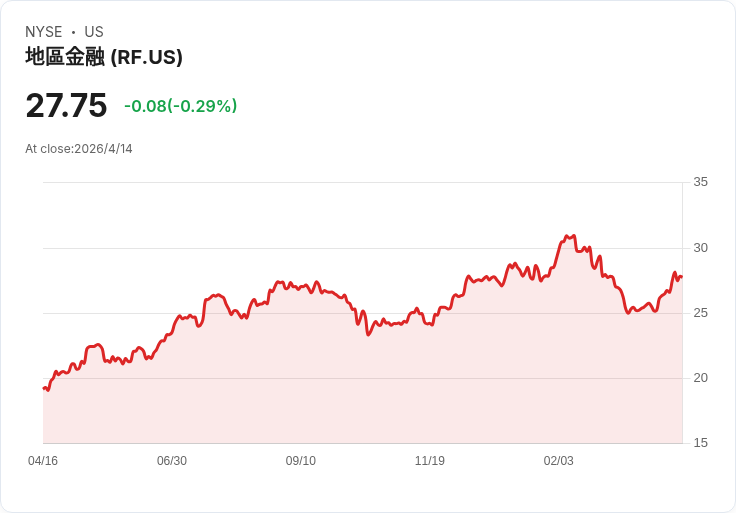Click the 35 label on the price axis
Screen dimensions: 736x513
point(701,182)
